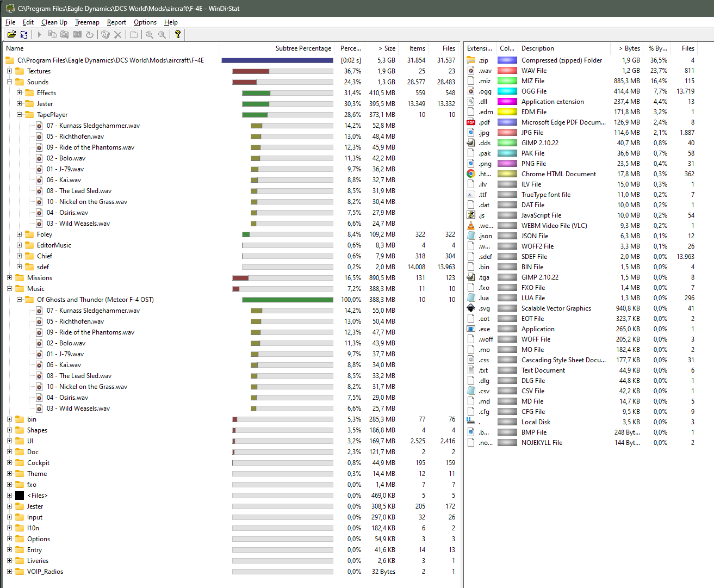Viewport: 714px width, 588px height.
Task: Click the Zoom Out magnifier icon
Action: (x=162, y=34)
